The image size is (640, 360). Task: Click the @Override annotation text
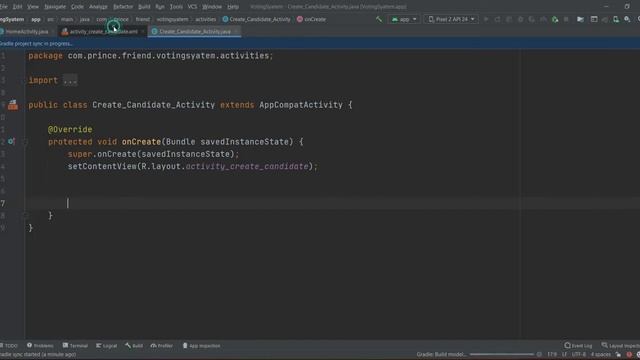[70, 130]
